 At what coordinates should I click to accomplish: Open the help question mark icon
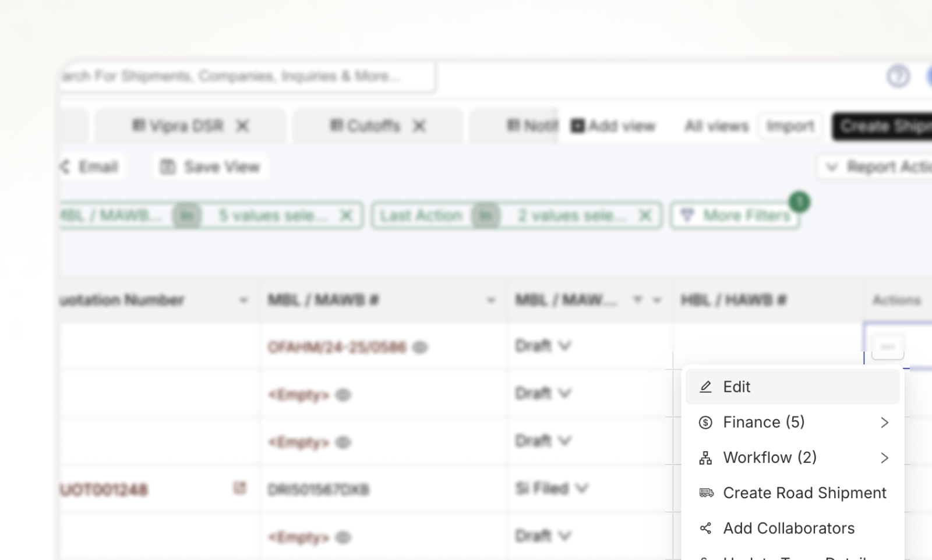point(898,76)
